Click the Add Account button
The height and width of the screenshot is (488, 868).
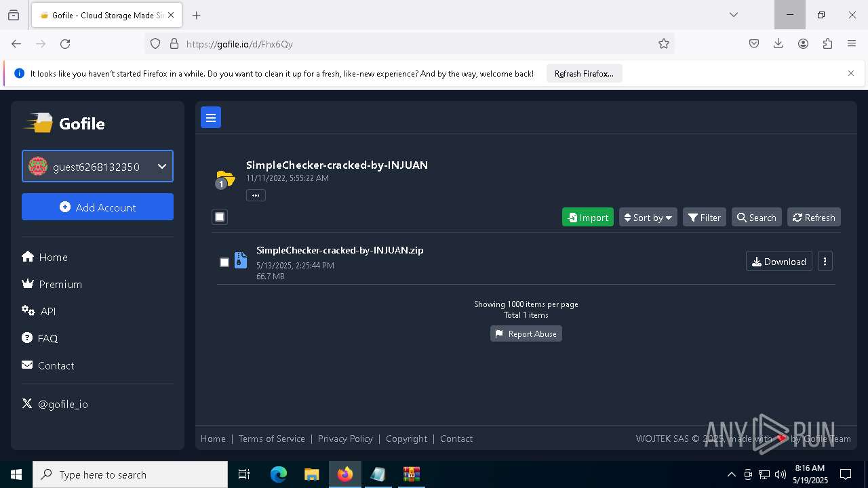[98, 207]
